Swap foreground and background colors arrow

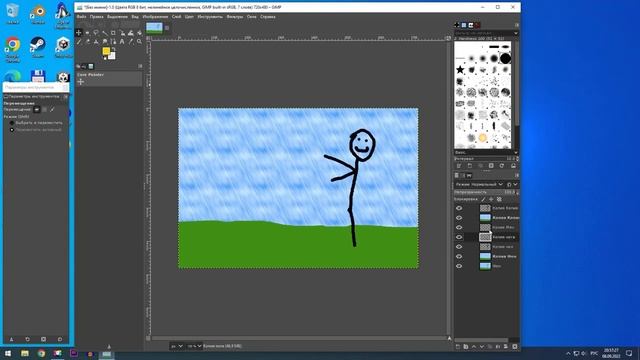(x=113, y=49)
